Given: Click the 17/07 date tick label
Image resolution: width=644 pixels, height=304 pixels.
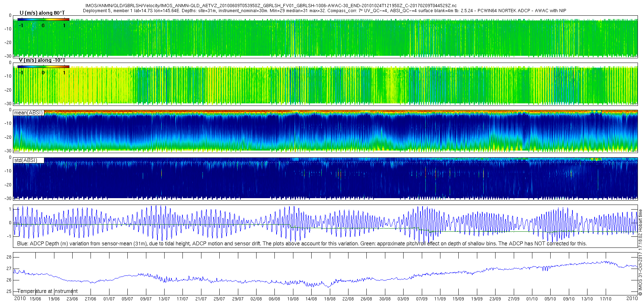Looking at the screenshot, I should click(182, 299).
